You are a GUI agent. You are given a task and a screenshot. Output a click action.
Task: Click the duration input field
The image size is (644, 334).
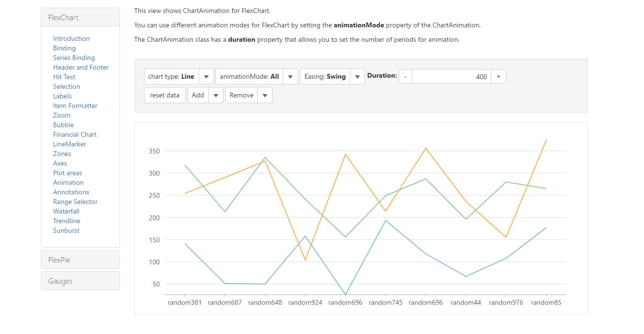(451, 77)
